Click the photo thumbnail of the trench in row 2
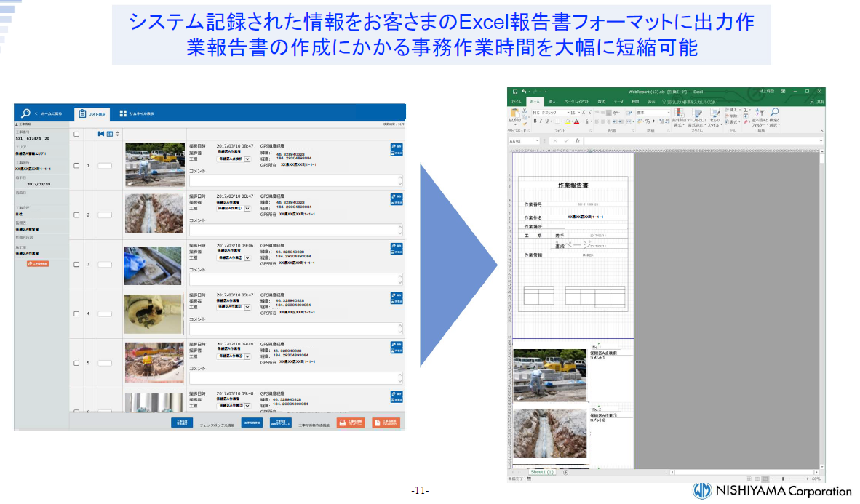 (153, 214)
